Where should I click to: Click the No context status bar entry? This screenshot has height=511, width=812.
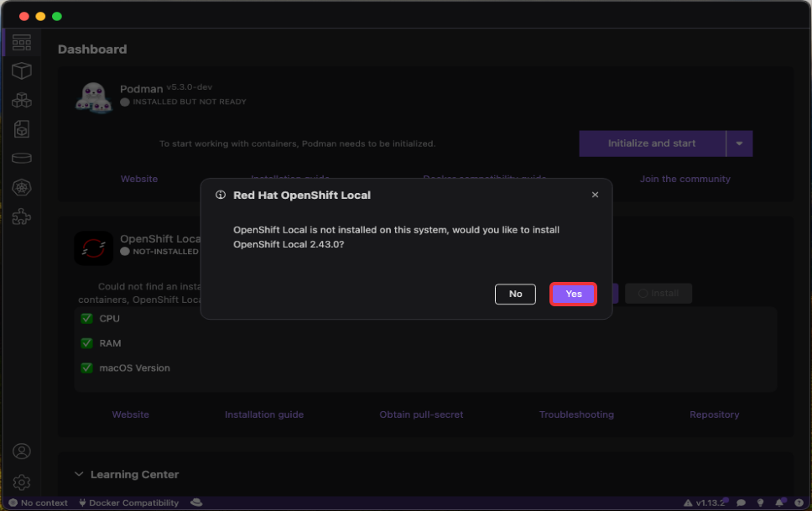tap(39, 503)
